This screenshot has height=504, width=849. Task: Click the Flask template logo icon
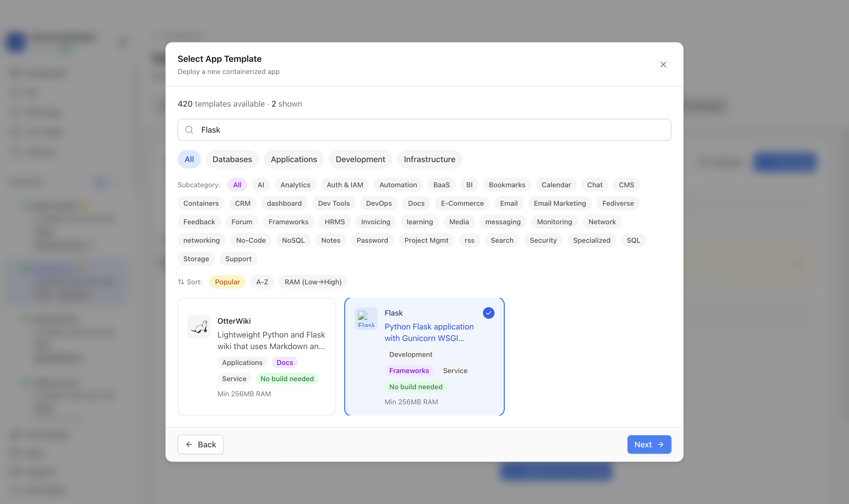pyautogui.click(x=366, y=319)
